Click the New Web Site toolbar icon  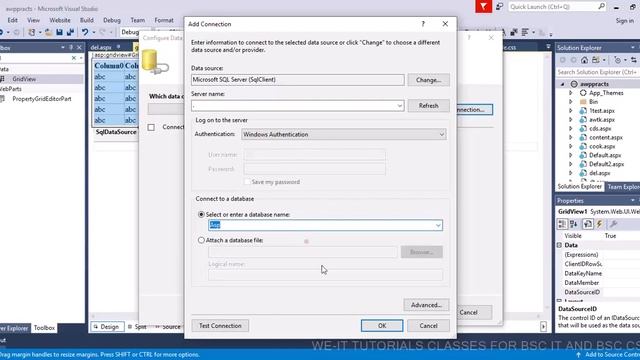[x=31, y=32]
